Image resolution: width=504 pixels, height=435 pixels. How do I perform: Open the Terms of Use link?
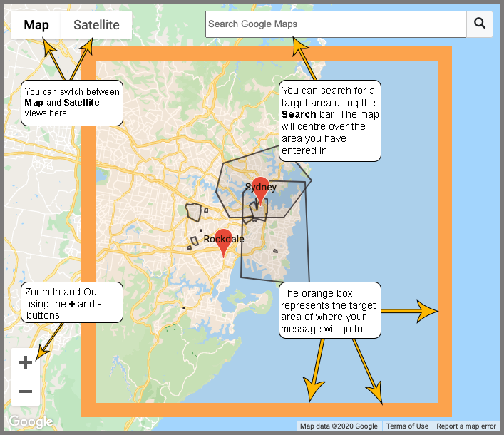[407, 426]
